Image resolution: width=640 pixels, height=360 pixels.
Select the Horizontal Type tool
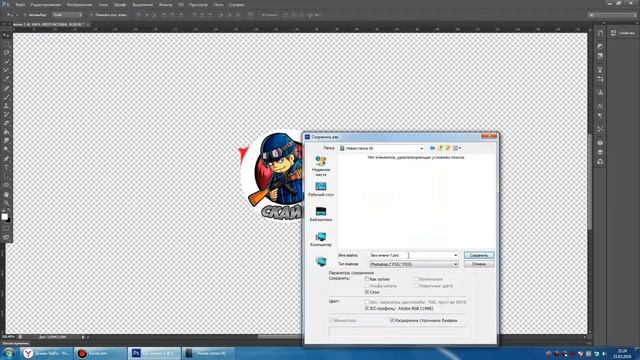click(6, 167)
